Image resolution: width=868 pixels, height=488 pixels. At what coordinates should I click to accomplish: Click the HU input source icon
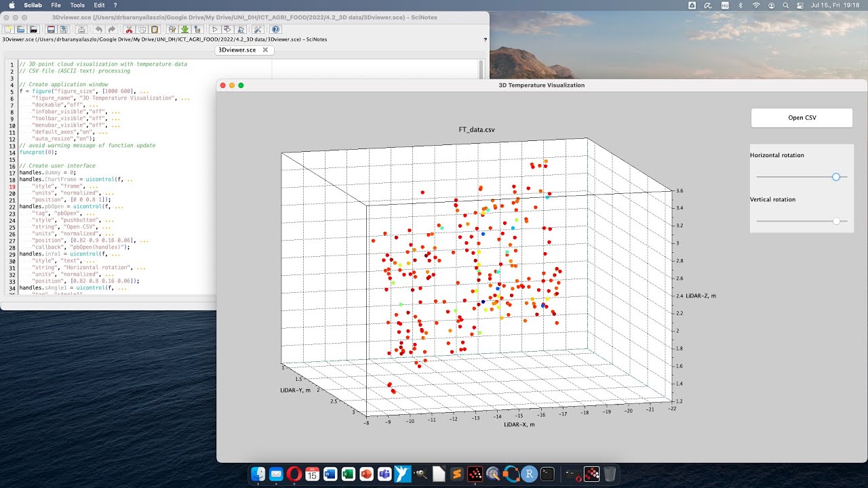point(725,5)
